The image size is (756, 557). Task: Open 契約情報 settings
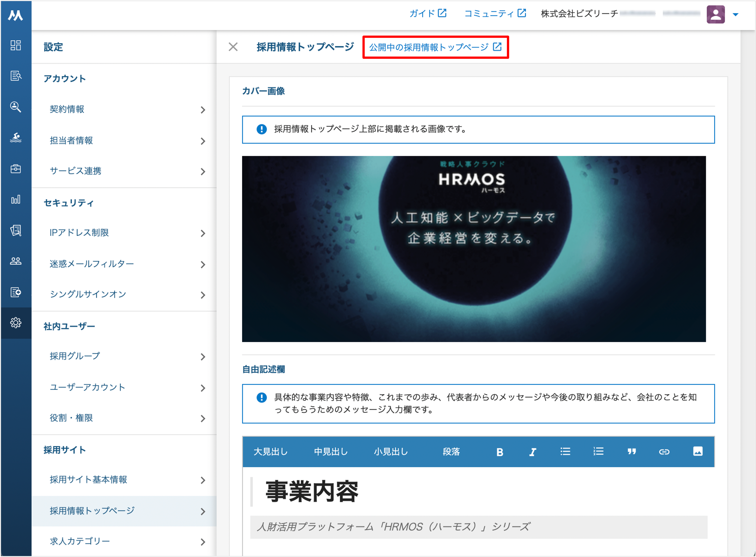click(x=124, y=110)
